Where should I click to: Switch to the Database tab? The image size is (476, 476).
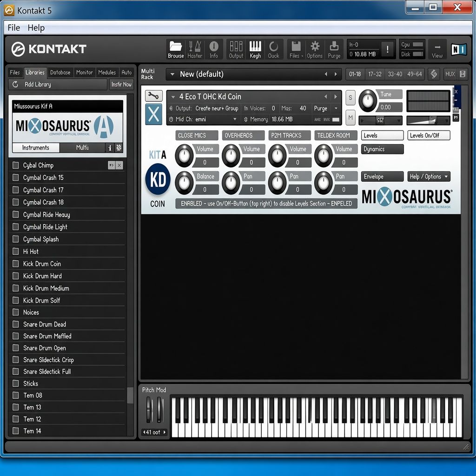point(60,72)
